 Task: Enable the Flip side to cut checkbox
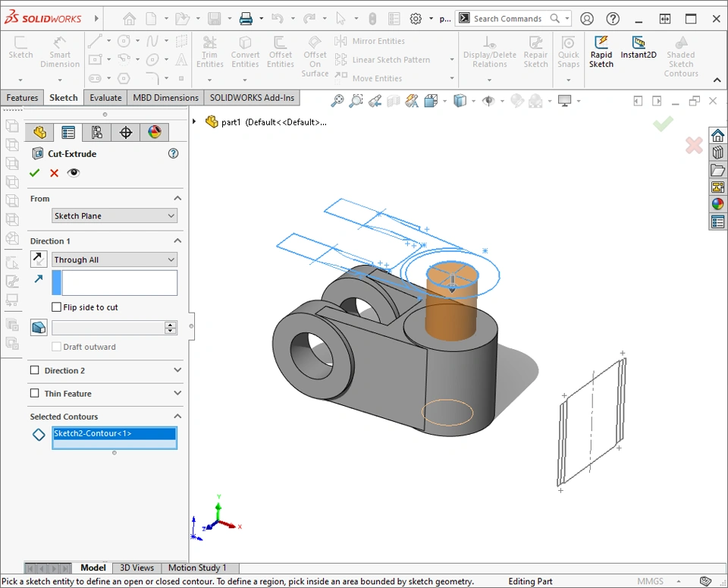(57, 307)
